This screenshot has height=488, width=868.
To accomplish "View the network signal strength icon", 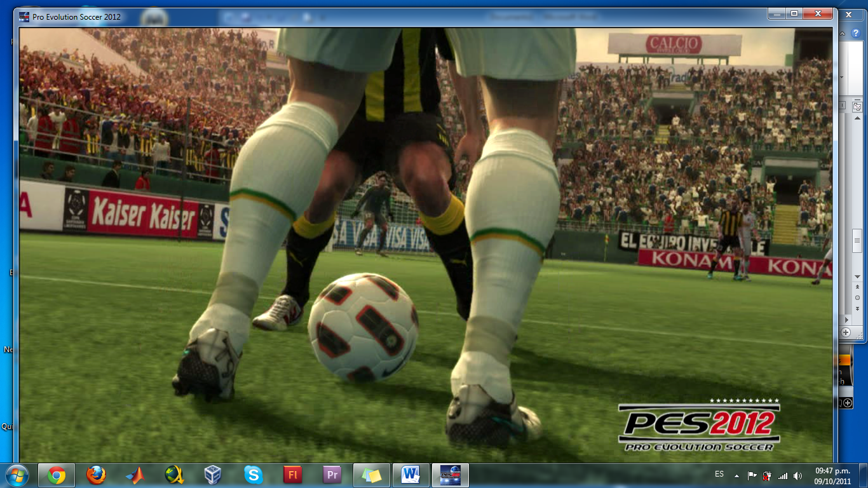I will 783,475.
